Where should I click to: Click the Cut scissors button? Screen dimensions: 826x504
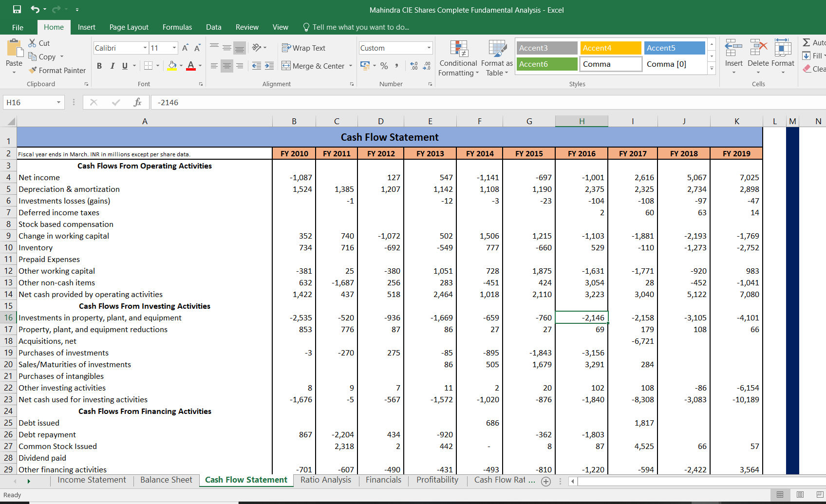point(39,43)
